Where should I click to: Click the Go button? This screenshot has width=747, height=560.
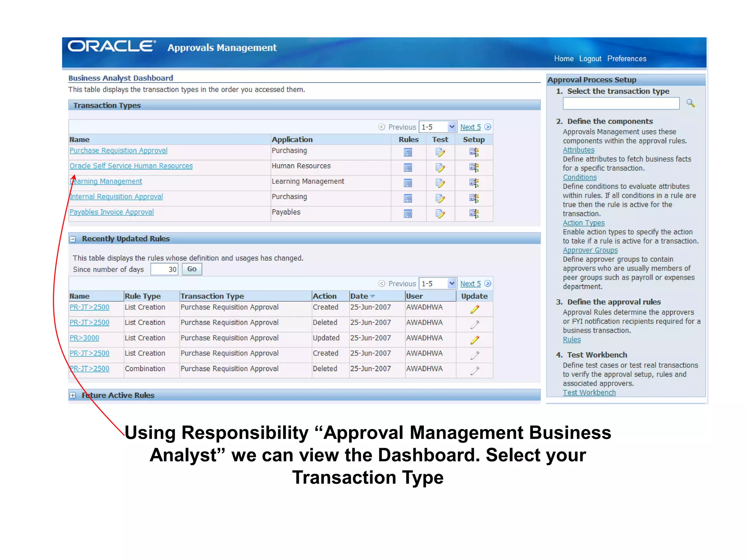tap(191, 269)
